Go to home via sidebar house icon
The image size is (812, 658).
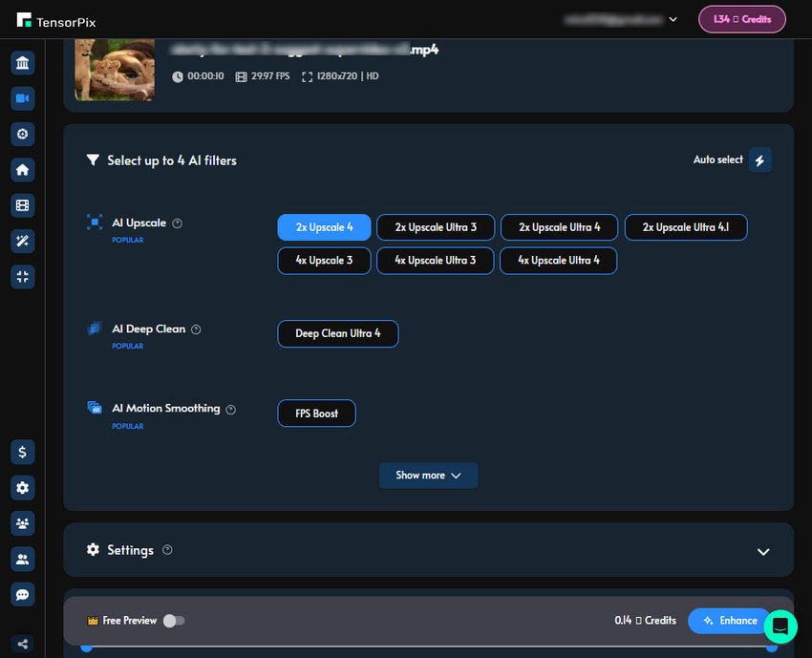(22, 170)
